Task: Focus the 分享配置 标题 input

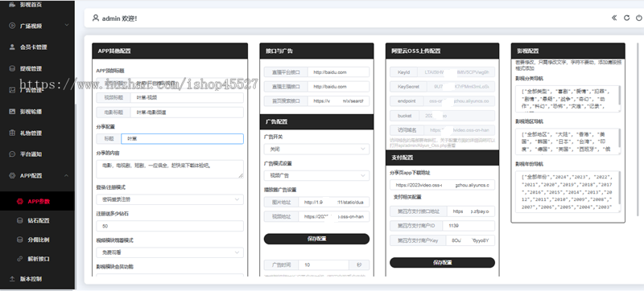Action: tap(183, 139)
